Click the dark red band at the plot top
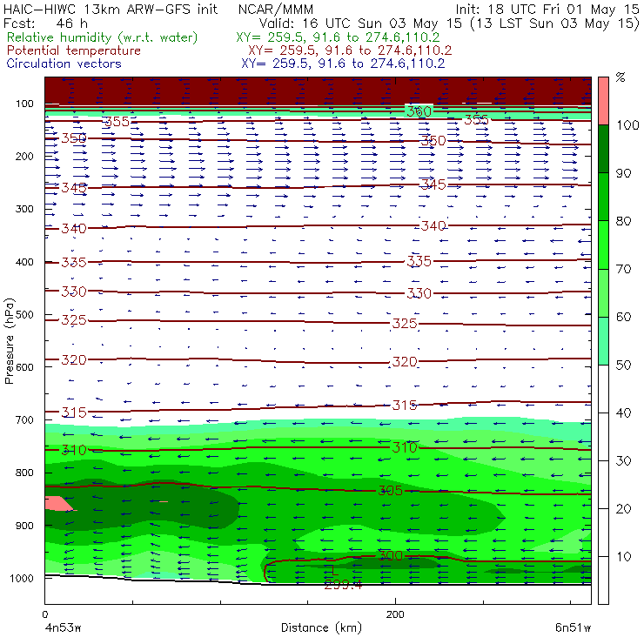The width and height of the screenshot is (644, 644). click(x=318, y=91)
